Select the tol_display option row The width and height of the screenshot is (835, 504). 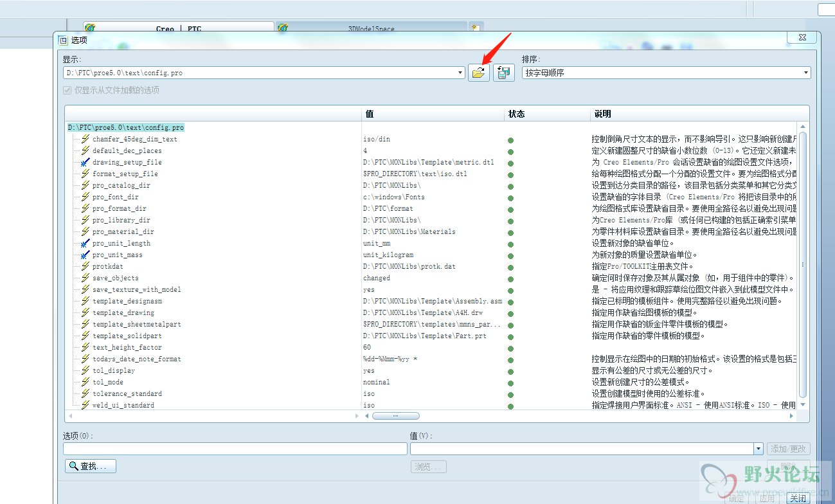coord(114,370)
